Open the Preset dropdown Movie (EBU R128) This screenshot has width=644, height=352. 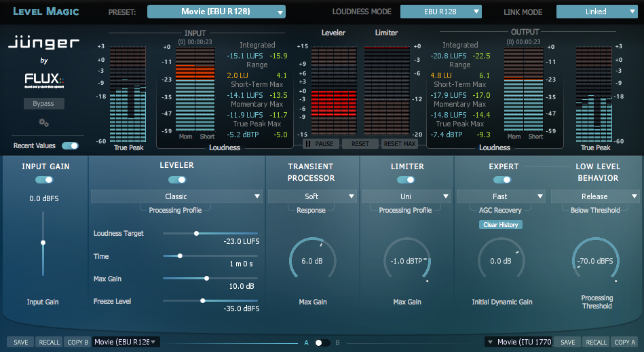[216, 12]
